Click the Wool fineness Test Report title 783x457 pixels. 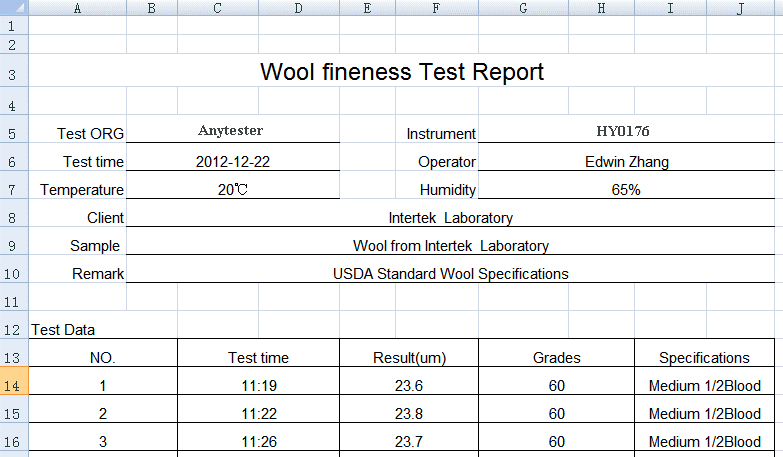pyautogui.click(x=402, y=72)
